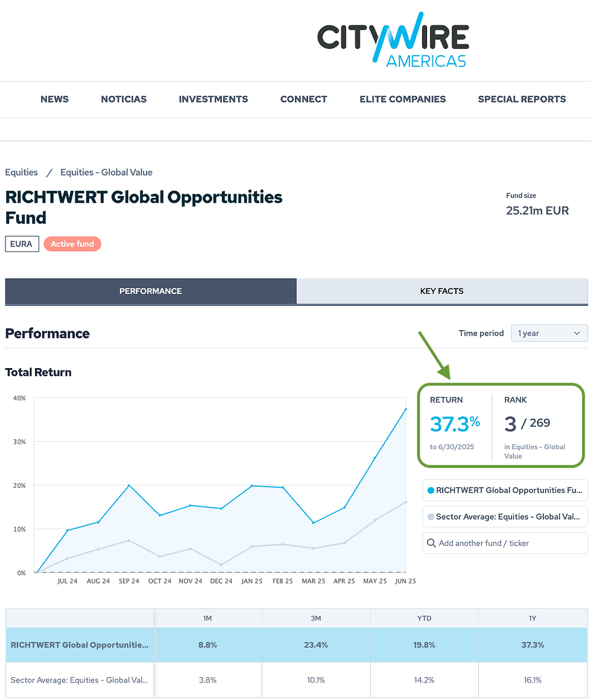
Task: Click the Equities breadcrumb link
Action: tap(21, 172)
